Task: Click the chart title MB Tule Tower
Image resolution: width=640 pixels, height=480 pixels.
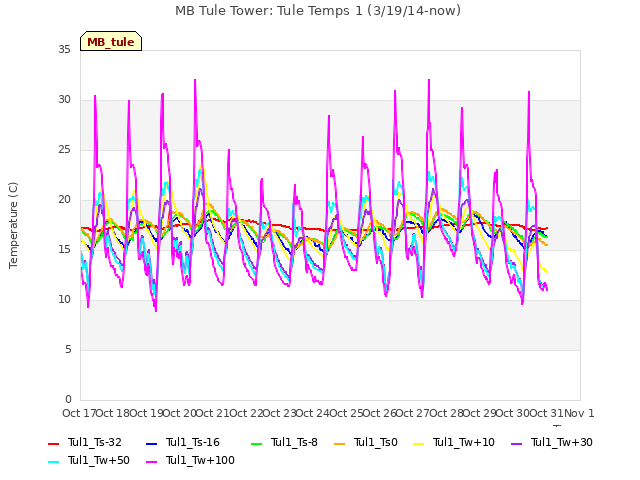Action: point(318,11)
